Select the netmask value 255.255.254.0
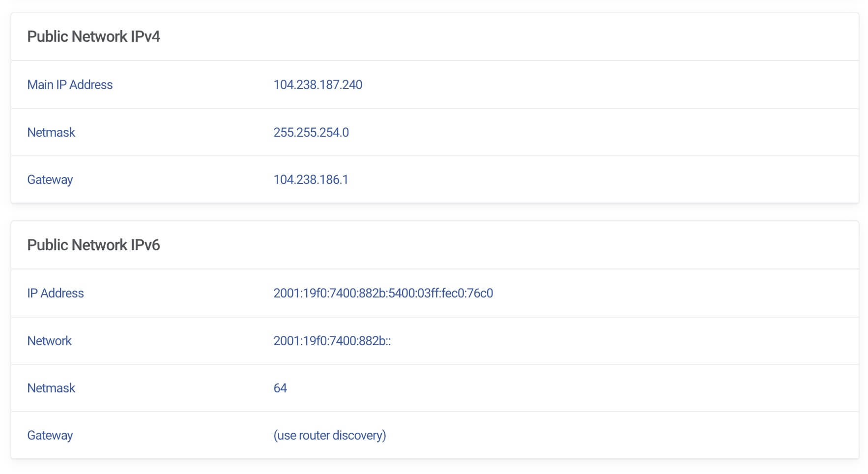 click(311, 133)
